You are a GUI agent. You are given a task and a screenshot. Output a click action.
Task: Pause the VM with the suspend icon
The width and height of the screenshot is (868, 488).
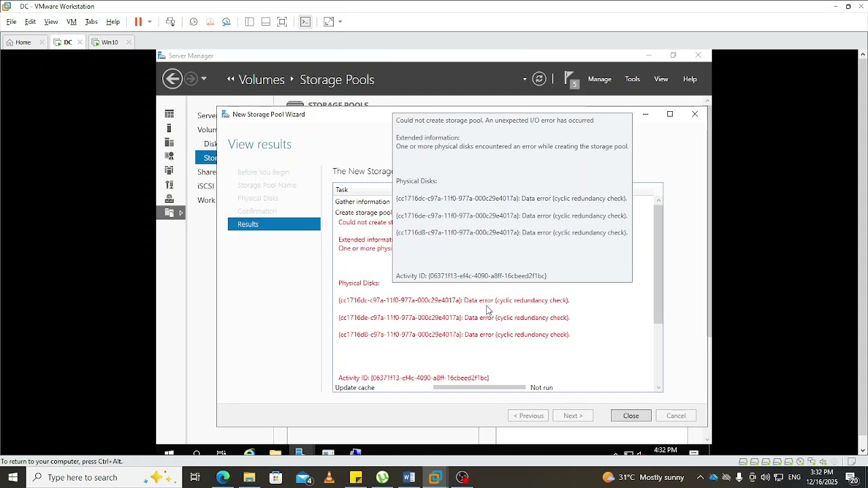click(x=138, y=22)
